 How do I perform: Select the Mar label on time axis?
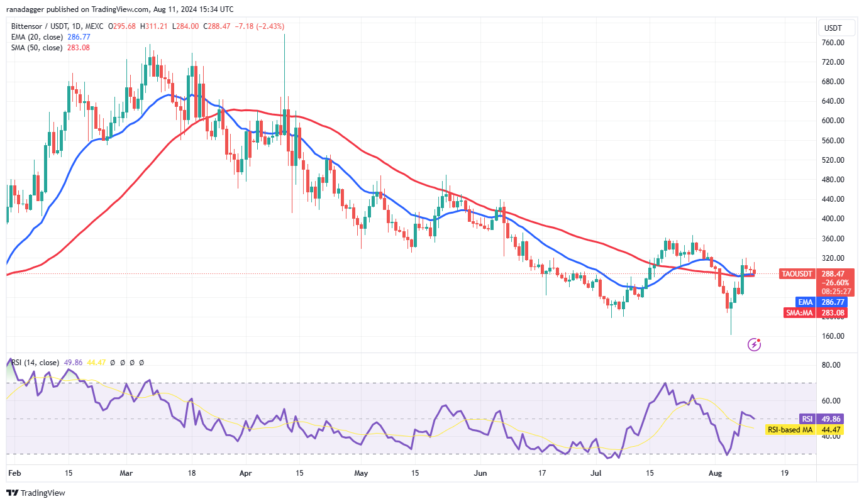[128, 471]
